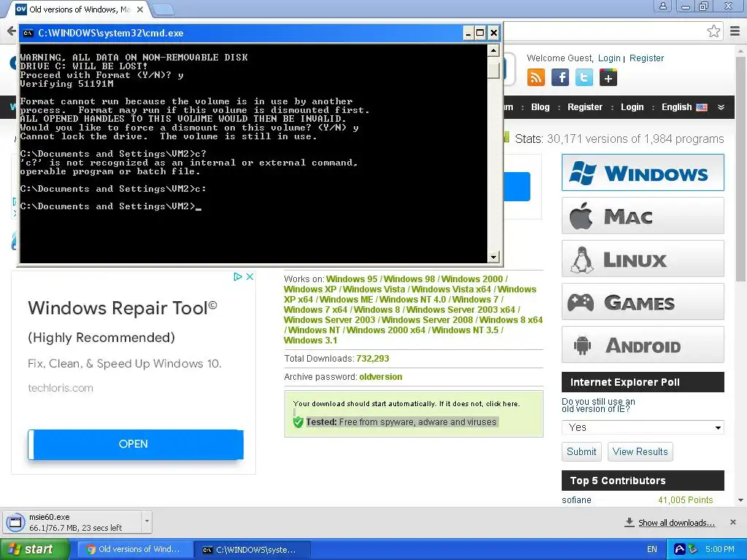This screenshot has height=560, width=747.
Task: Open Register in navigation bar
Action: [x=584, y=107]
